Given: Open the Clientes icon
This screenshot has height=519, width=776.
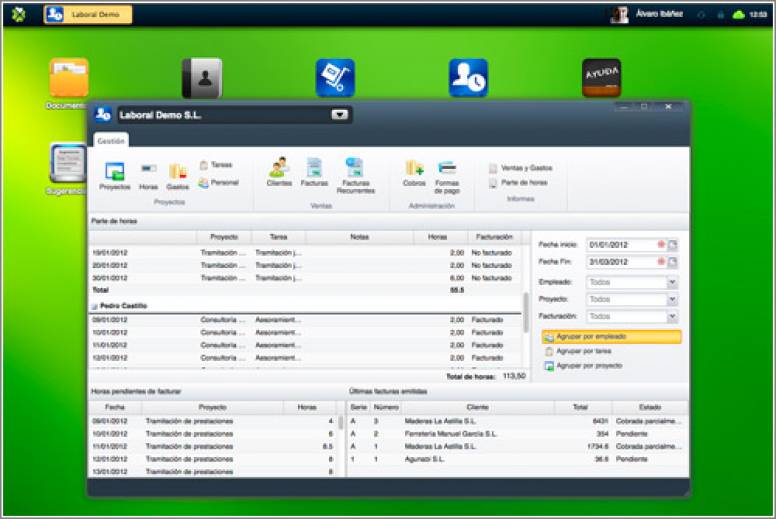Looking at the screenshot, I should 279,170.
